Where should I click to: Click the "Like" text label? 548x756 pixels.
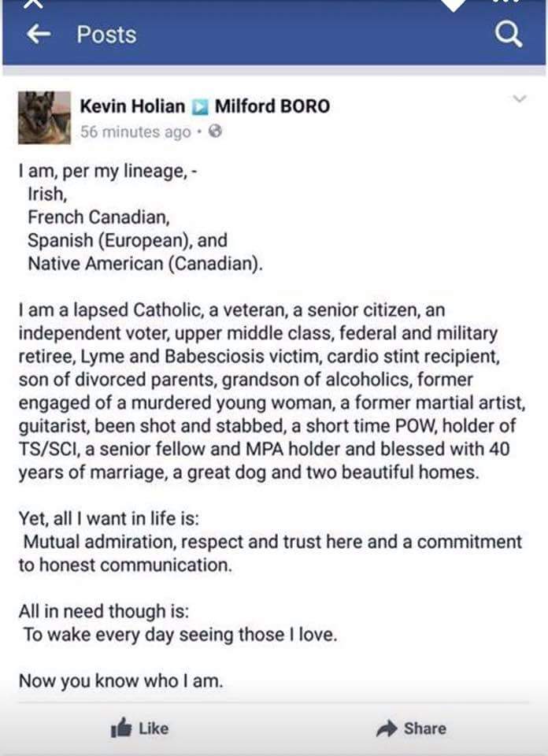[154, 728]
